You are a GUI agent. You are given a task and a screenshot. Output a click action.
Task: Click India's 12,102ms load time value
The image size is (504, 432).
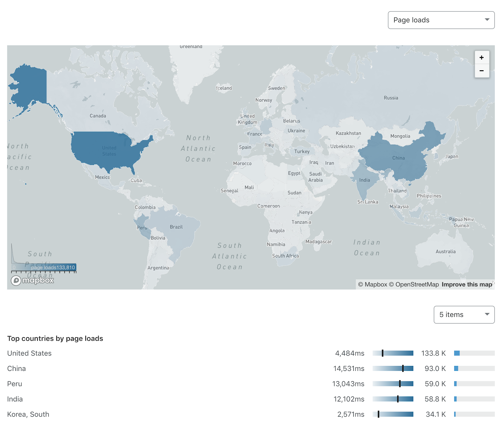click(x=349, y=399)
